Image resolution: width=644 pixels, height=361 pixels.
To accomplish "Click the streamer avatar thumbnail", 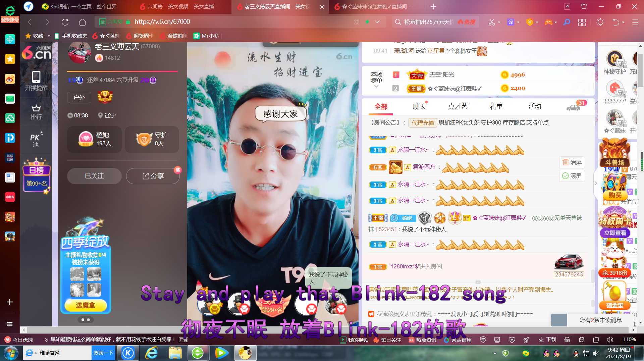I will pyautogui.click(x=79, y=53).
